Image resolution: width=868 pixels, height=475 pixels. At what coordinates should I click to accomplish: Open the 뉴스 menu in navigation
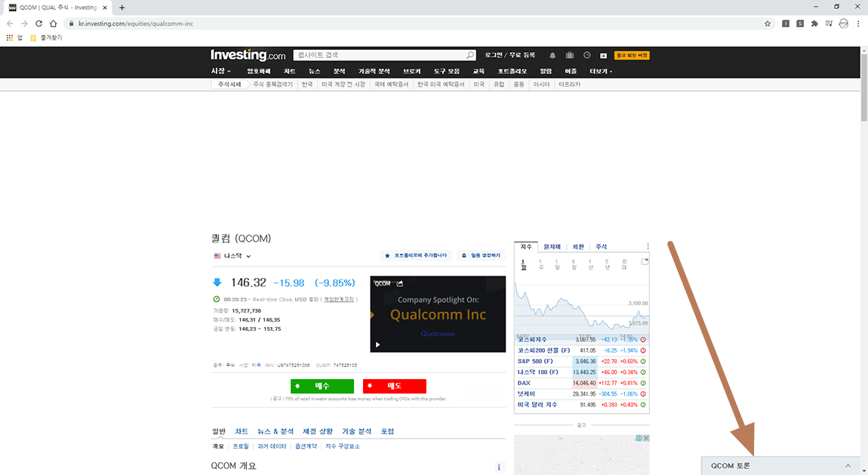point(315,72)
